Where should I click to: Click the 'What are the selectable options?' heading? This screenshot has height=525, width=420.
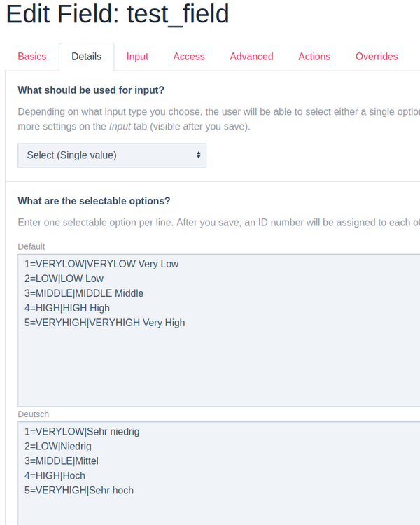point(94,201)
